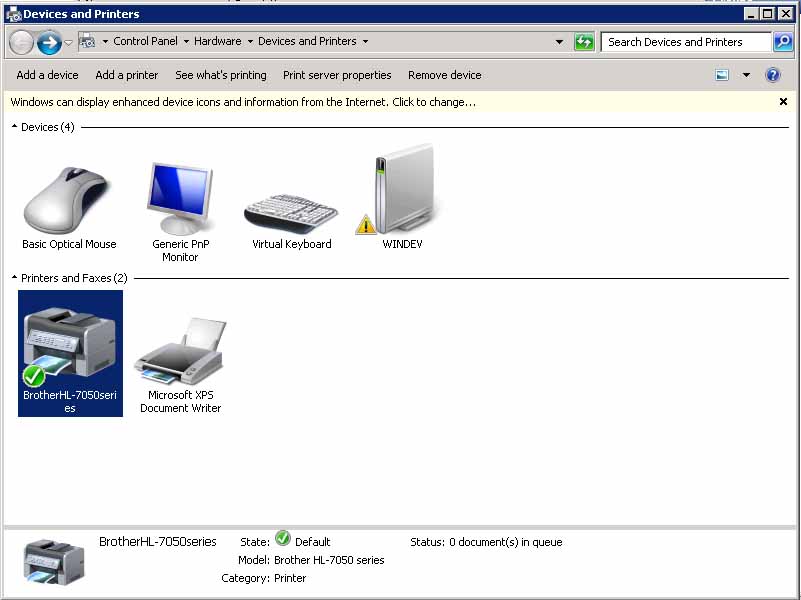Open See what's printing for the queue
Image resolution: width=801 pixels, height=600 pixels.
click(x=220, y=75)
